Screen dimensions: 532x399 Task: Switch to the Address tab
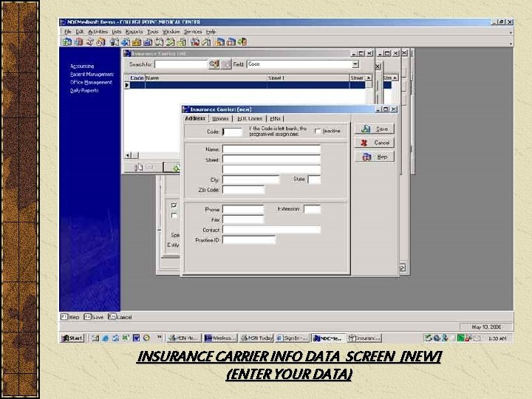point(195,118)
